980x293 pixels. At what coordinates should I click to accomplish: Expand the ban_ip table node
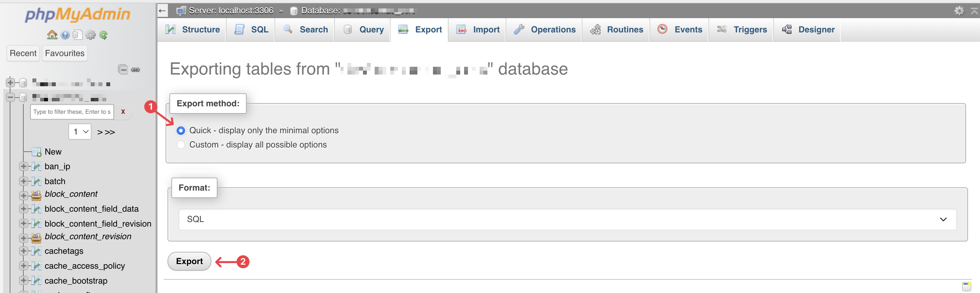pos(24,166)
